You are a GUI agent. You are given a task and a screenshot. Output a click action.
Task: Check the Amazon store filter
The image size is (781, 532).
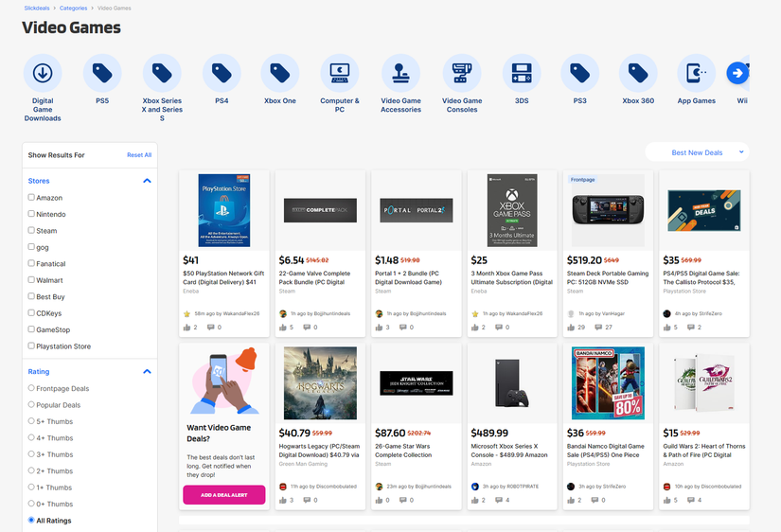click(32, 198)
